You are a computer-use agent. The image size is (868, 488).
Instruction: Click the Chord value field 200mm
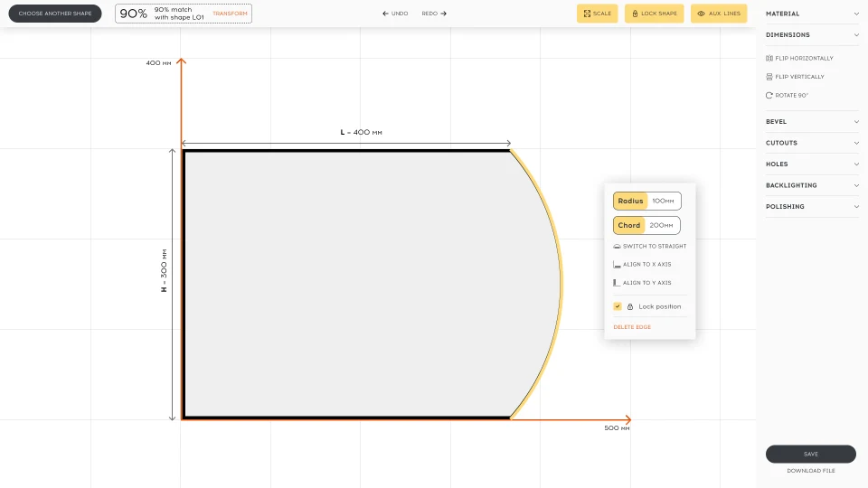(662, 225)
